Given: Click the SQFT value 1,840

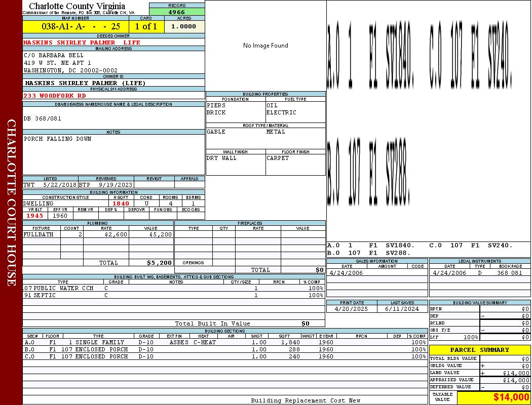Looking at the screenshot, I should 290,343.
